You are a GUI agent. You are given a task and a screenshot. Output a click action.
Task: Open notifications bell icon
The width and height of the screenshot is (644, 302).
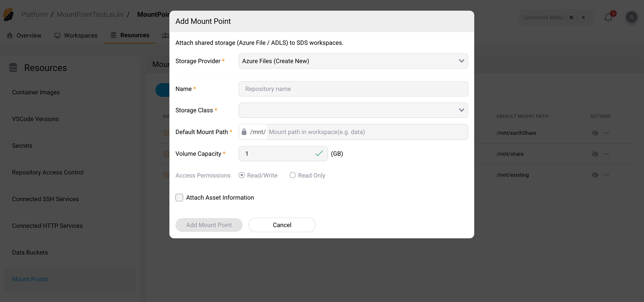608,18
